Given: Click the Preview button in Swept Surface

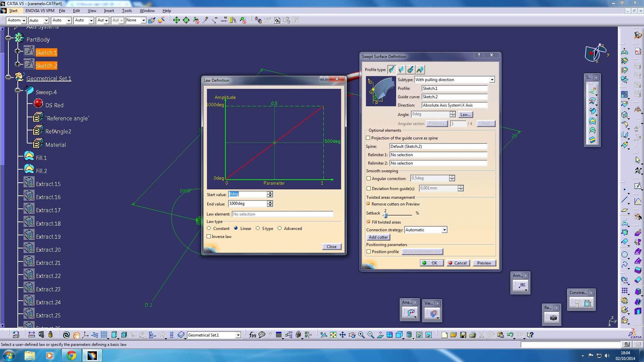Looking at the screenshot, I should point(483,262).
